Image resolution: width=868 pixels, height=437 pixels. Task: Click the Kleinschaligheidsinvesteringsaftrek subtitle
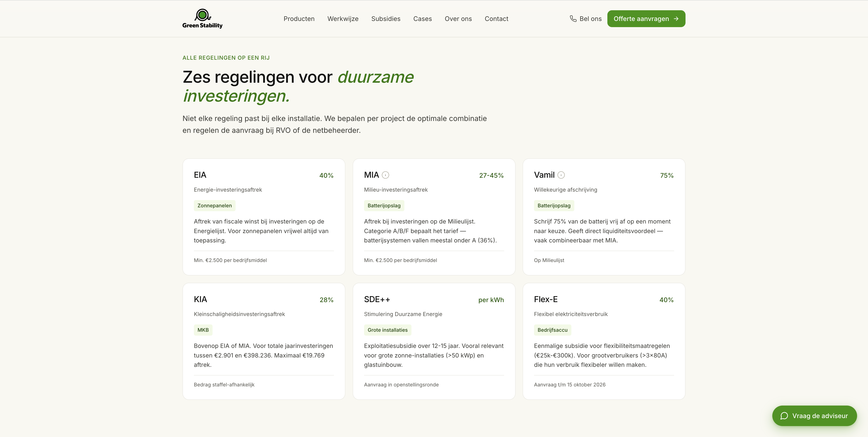(239, 314)
